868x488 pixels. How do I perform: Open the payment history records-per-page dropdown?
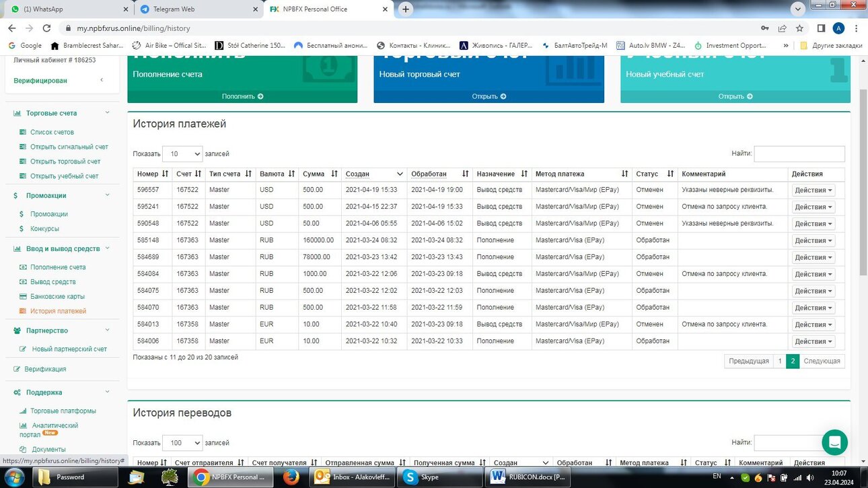pyautogui.click(x=182, y=153)
